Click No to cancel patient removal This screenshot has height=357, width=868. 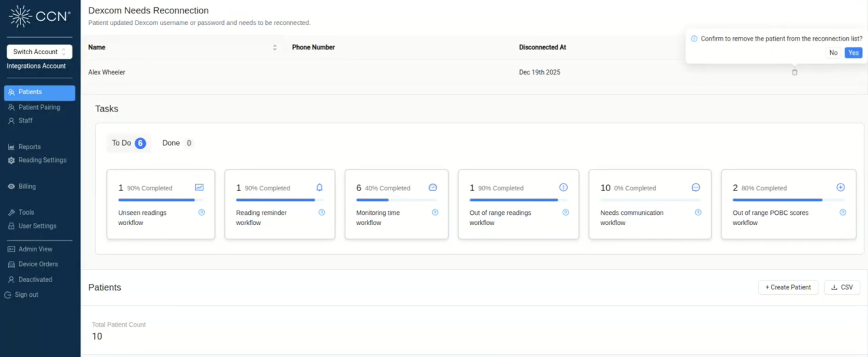point(833,53)
